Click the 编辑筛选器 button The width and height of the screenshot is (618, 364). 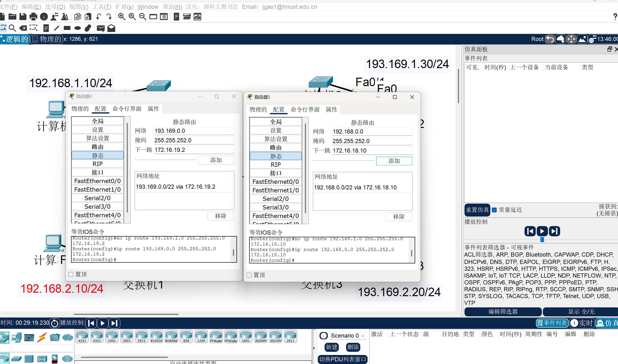click(503, 312)
